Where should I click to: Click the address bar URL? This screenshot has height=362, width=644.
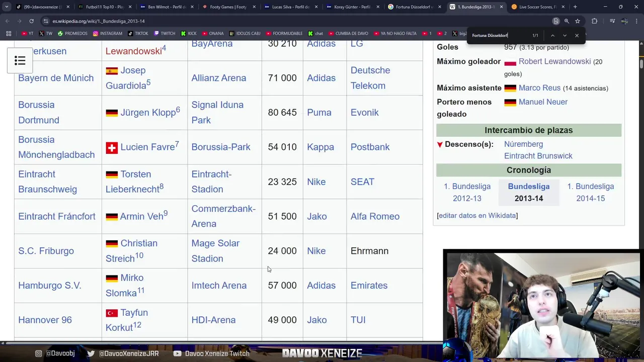(x=98, y=21)
